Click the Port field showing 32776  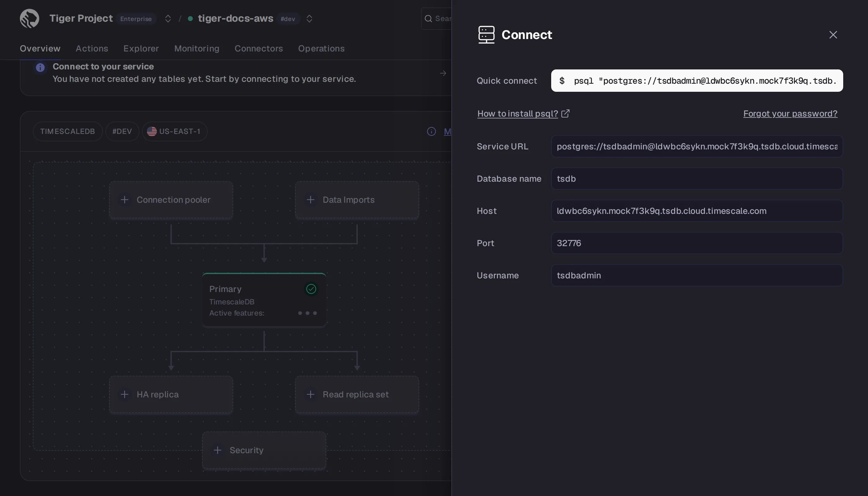(x=697, y=243)
